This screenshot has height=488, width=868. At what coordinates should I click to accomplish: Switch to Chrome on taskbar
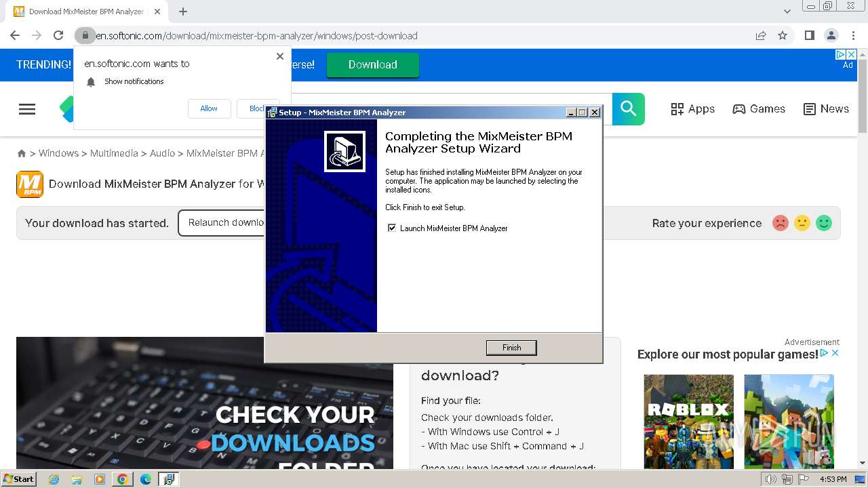click(x=122, y=479)
